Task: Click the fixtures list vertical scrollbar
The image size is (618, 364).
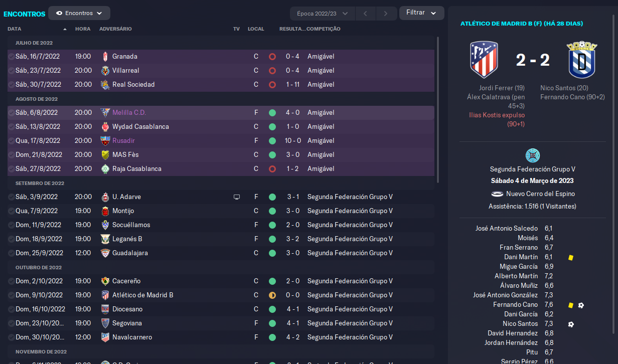Action: (x=439, y=109)
